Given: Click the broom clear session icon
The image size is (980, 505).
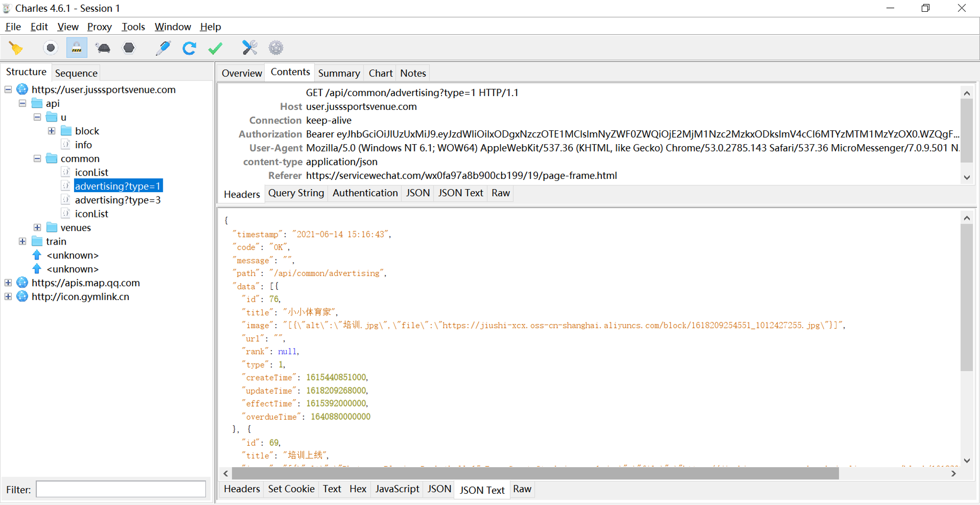Looking at the screenshot, I should tap(16, 48).
